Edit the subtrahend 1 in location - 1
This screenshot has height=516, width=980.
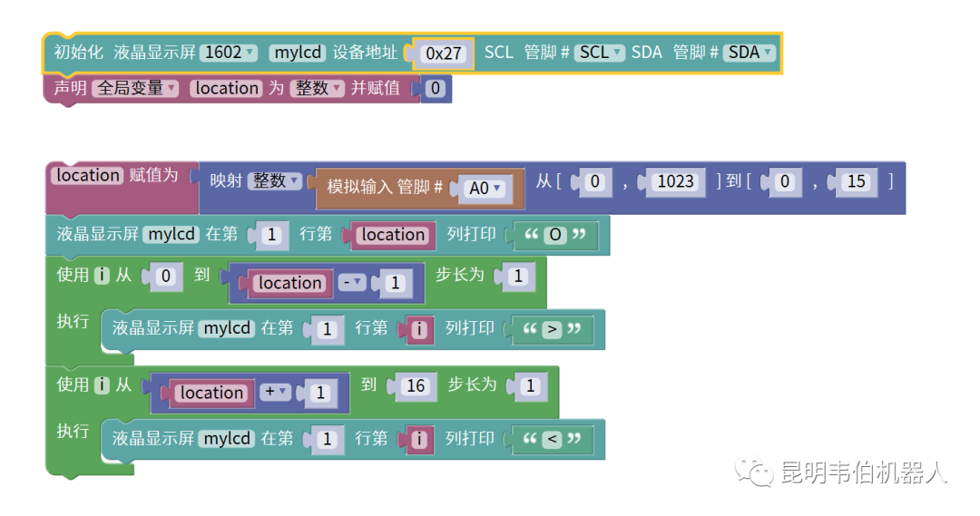395,283
